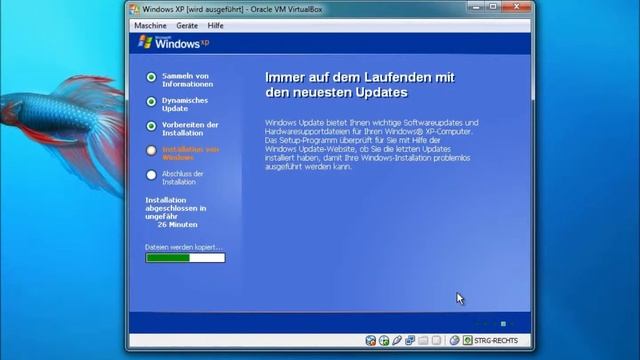Click the 'Installation von Windows' step indicator
Viewport: 640px width, 360px height.
(x=151, y=151)
